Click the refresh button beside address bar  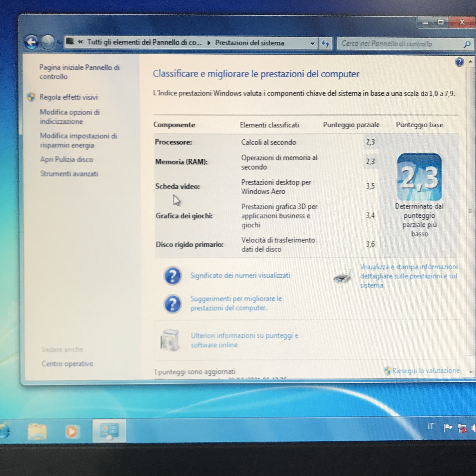click(325, 44)
